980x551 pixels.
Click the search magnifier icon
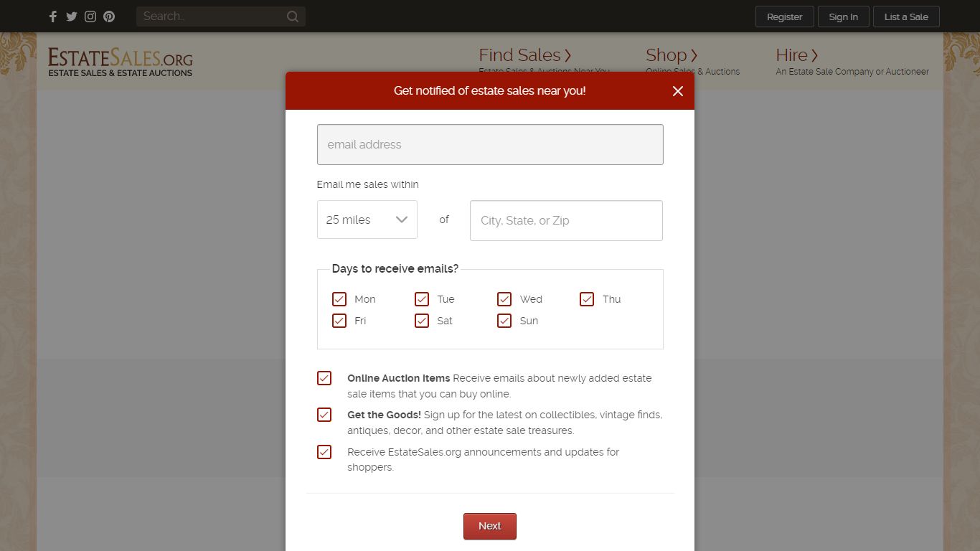[293, 17]
